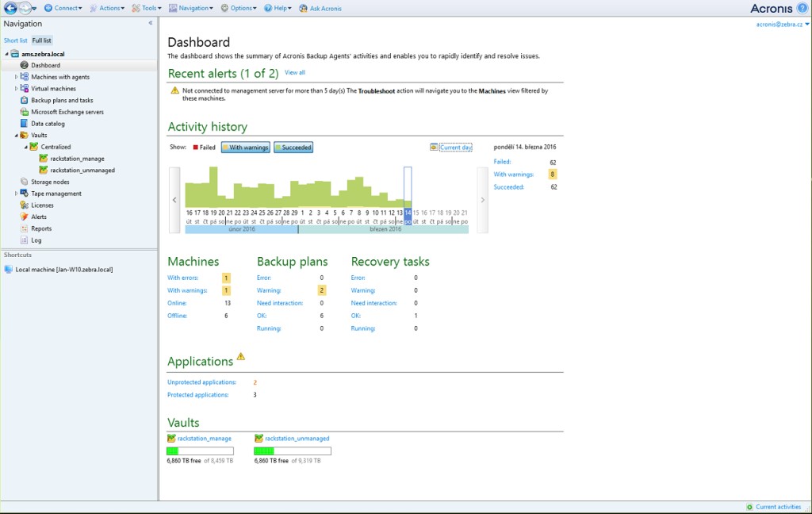The width and height of the screenshot is (812, 514).
Task: Click the Ask Acronis button
Action: 320,8
